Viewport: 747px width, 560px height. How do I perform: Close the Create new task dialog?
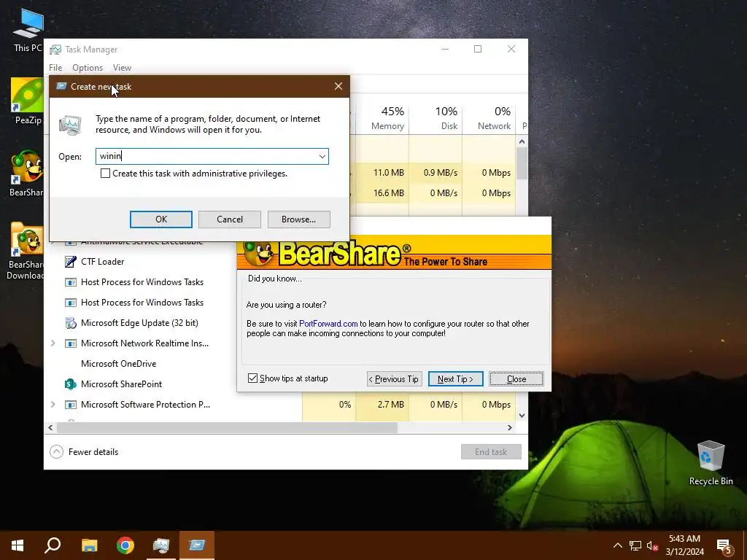coord(338,86)
